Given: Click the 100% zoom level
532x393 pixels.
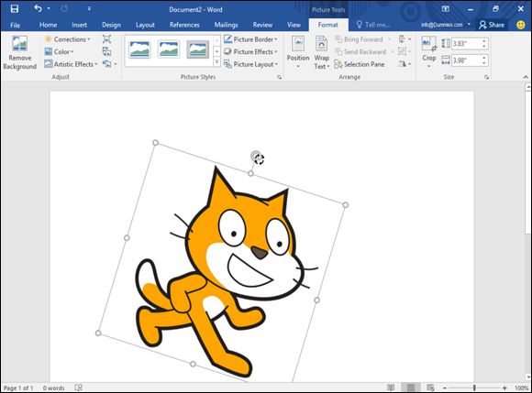Looking at the screenshot, I should 521,388.
